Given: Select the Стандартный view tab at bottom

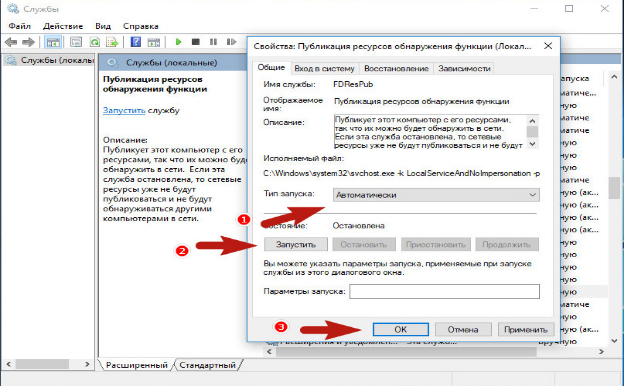Looking at the screenshot, I should click(x=207, y=365).
